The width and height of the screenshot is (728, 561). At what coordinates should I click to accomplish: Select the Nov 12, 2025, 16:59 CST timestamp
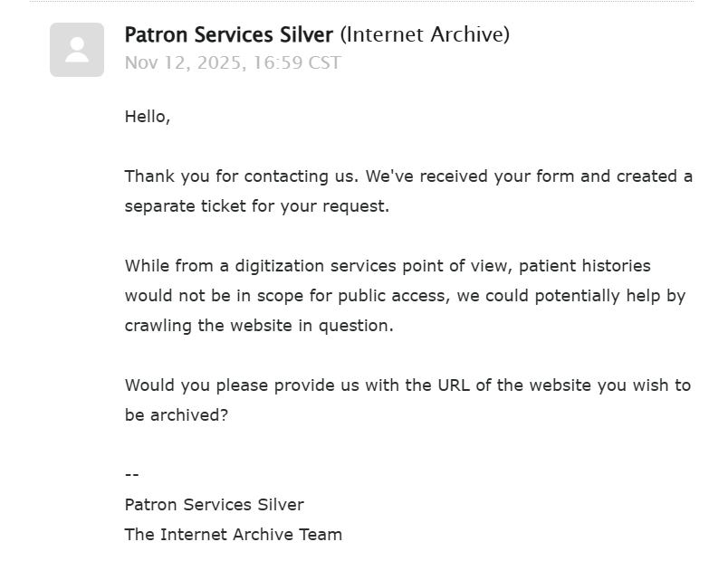point(233,62)
